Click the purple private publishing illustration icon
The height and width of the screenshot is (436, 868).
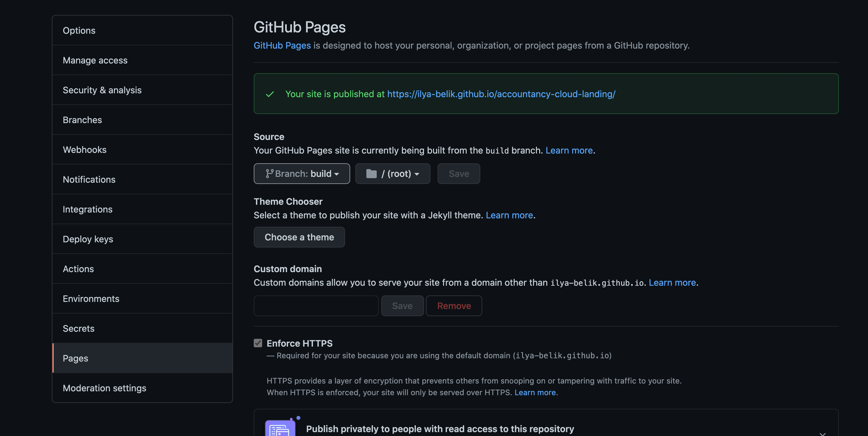click(x=280, y=428)
